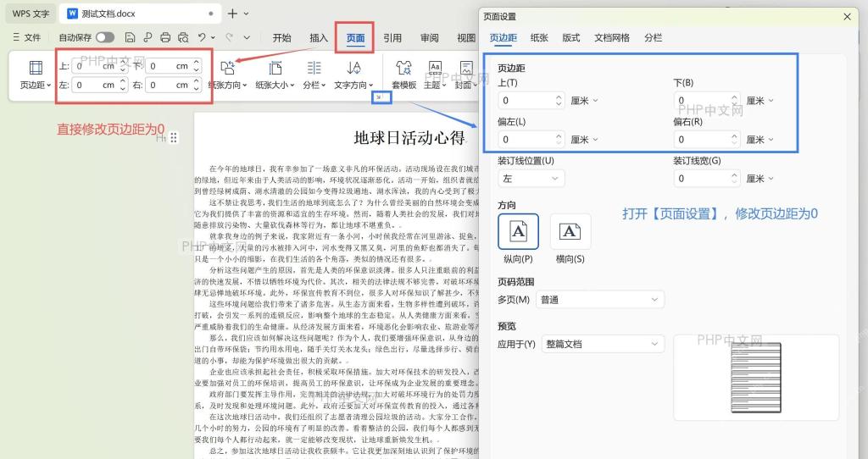The height and width of the screenshot is (459, 868).
Task: Click the 装订线宽(G) value field
Action: [707, 179]
